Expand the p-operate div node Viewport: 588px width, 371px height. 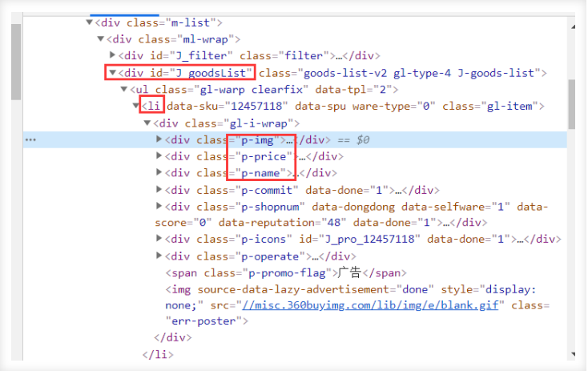159,256
